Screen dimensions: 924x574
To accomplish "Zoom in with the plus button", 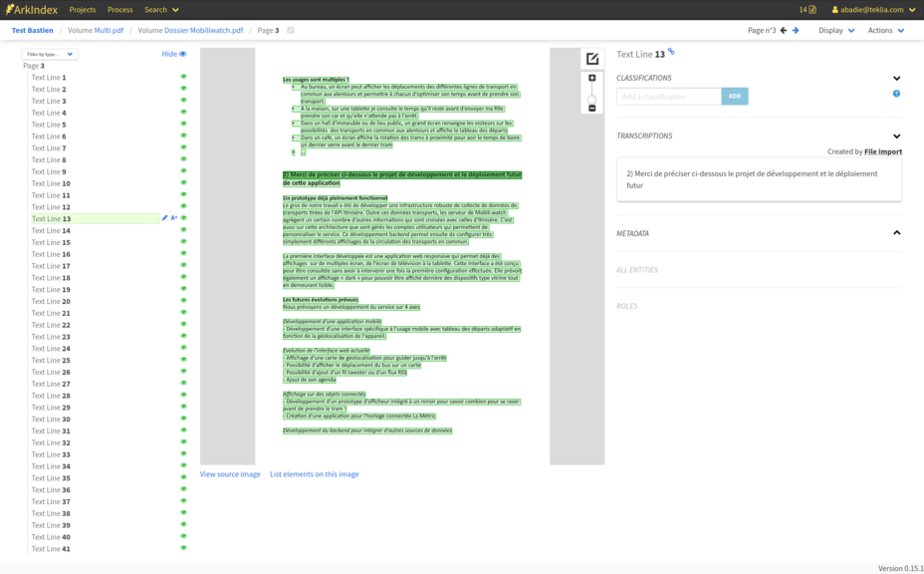I will coord(592,78).
